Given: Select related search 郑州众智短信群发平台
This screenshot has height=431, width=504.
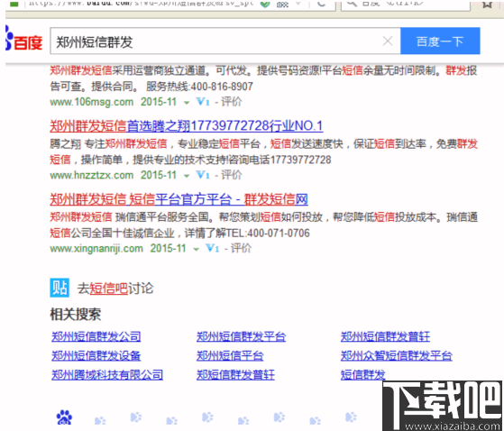Looking at the screenshot, I should click(397, 355).
